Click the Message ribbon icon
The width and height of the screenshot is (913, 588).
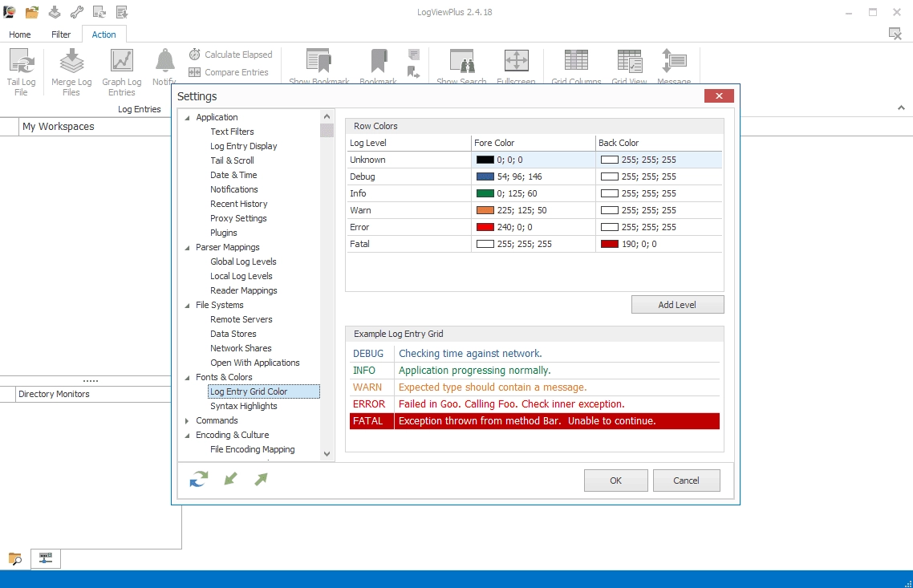674,61
